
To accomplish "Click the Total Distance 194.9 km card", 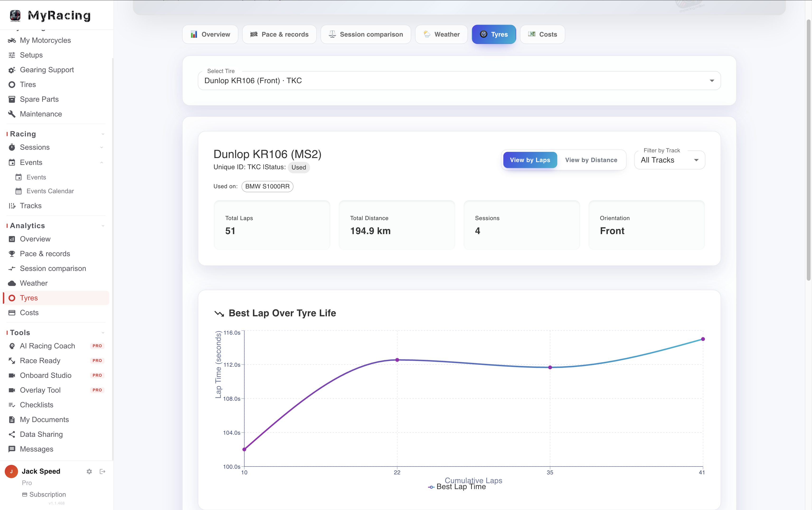I will pos(397,225).
